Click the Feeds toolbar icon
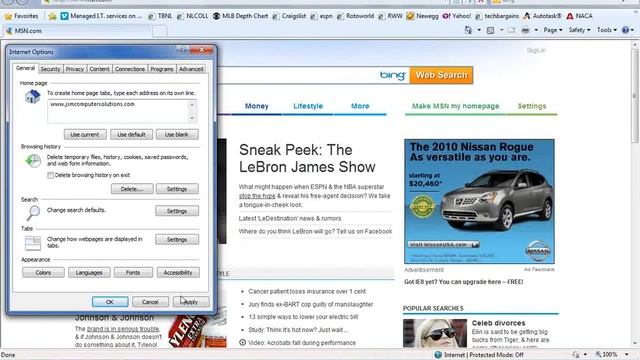 (491, 30)
